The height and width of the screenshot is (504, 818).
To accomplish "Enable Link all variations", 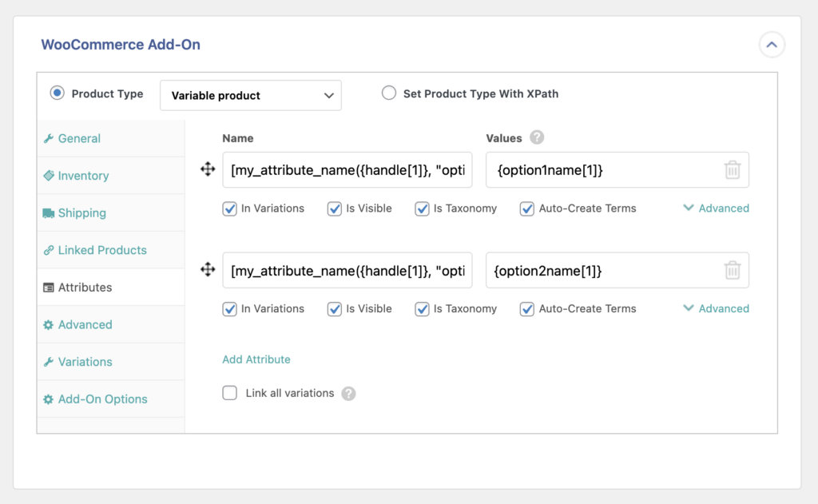I will (229, 393).
